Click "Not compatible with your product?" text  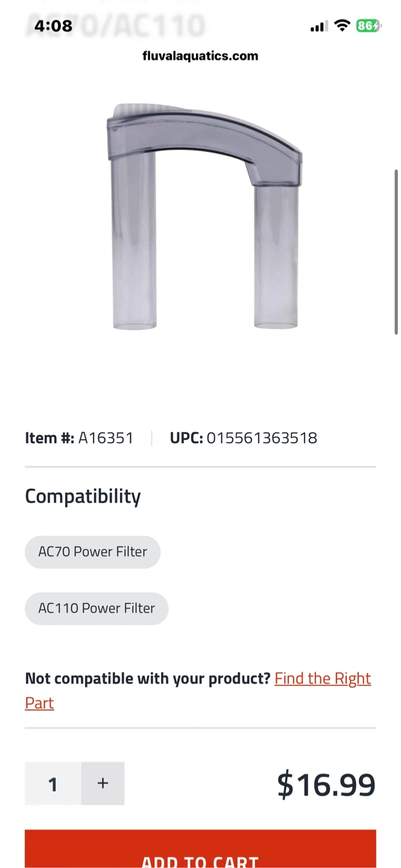[x=148, y=679]
